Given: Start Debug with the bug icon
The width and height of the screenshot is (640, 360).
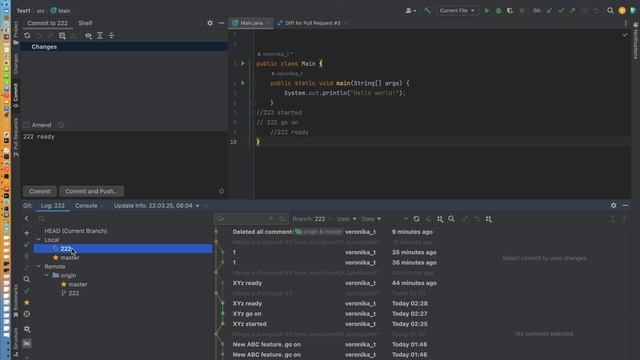Looking at the screenshot, I should pyautogui.click(x=498, y=11).
